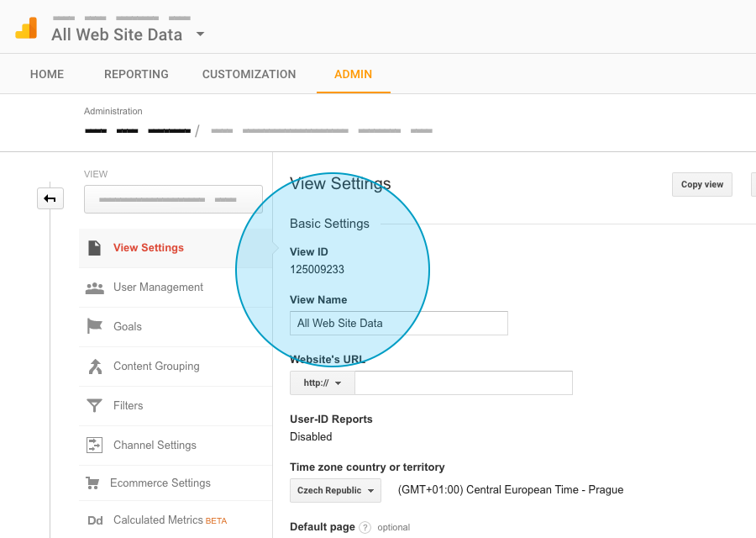Image resolution: width=756 pixels, height=538 pixels.
Task: Click the Website's URL input field
Action: pyautogui.click(x=464, y=383)
